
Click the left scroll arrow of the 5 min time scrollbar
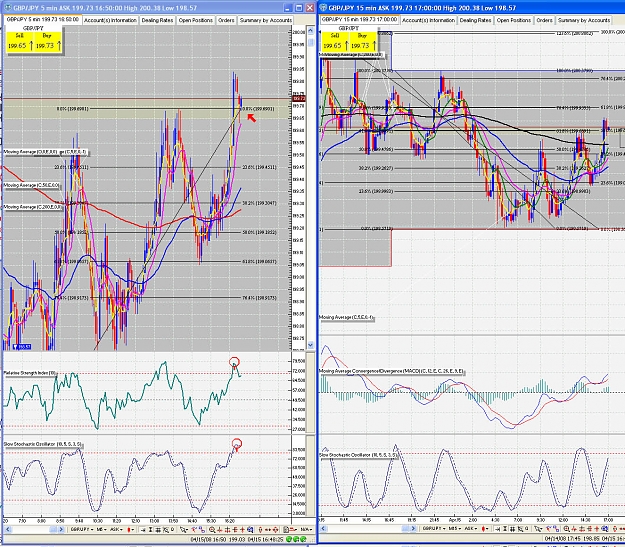click(x=8, y=529)
